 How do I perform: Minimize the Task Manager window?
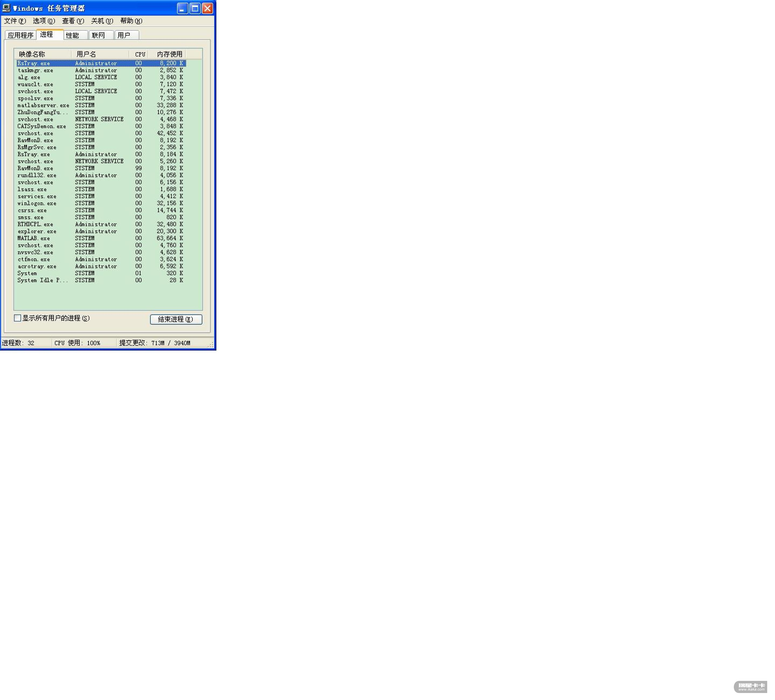183,8
